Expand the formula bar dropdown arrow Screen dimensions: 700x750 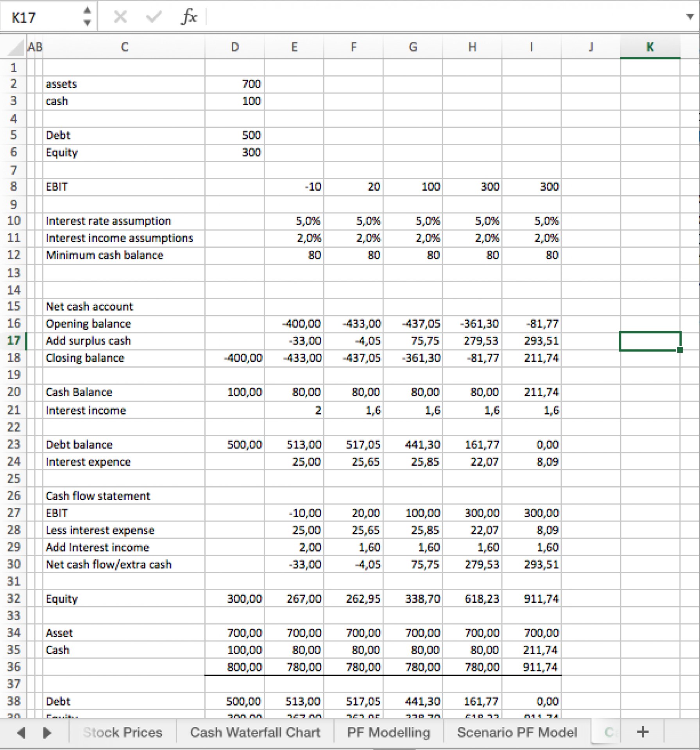pos(690,16)
